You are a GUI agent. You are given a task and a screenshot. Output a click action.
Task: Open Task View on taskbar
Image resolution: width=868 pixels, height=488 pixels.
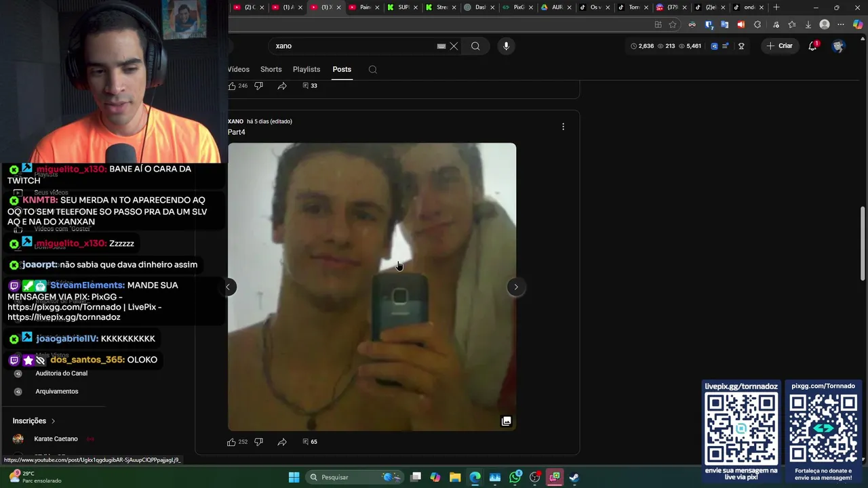tap(416, 477)
